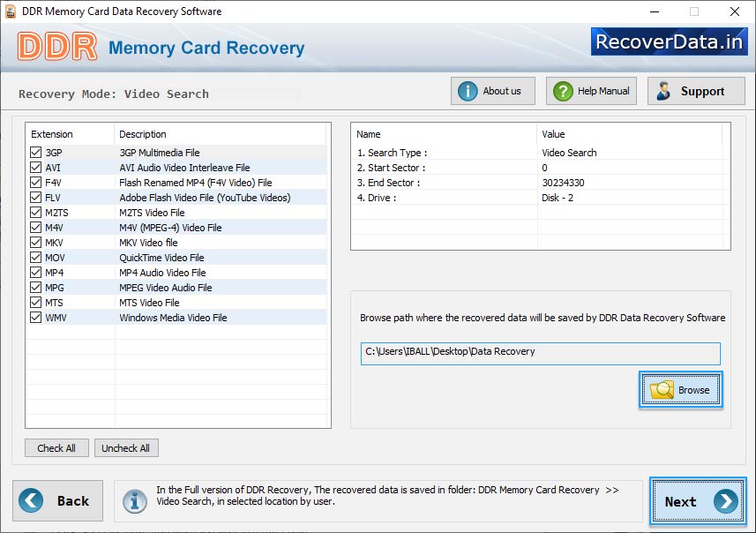Minimize the DDR Memory Card window
This screenshot has width=756, height=533.
(655, 11)
